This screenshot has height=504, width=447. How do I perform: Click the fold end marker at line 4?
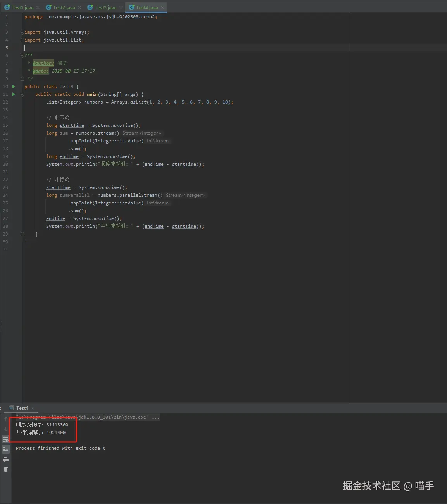[22, 40]
